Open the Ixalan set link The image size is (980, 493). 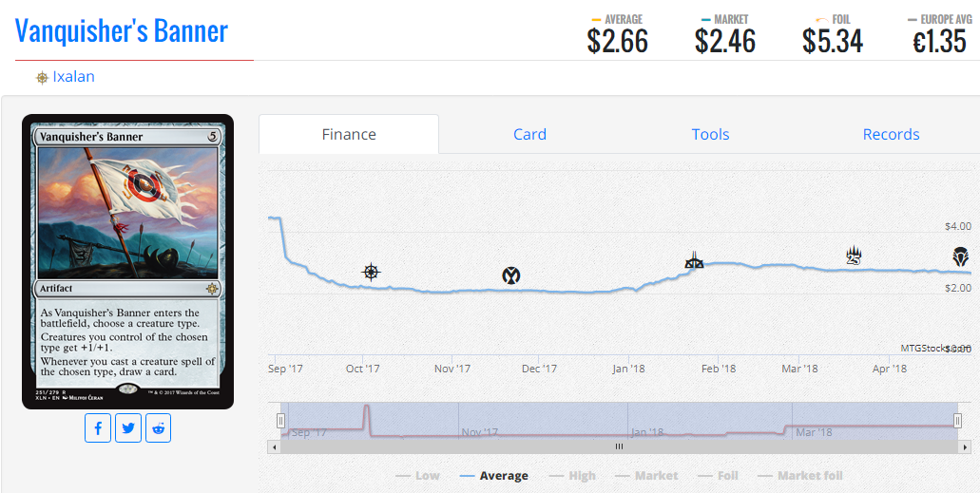[74, 77]
